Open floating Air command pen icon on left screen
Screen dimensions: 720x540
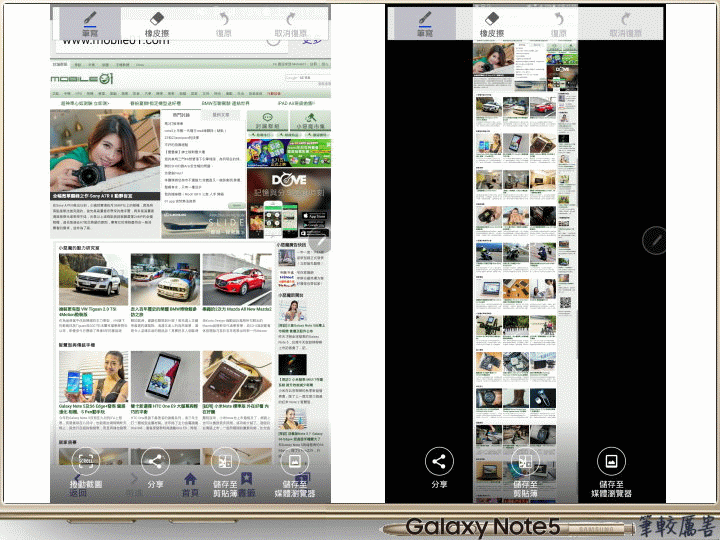pyautogui.click(x=320, y=241)
